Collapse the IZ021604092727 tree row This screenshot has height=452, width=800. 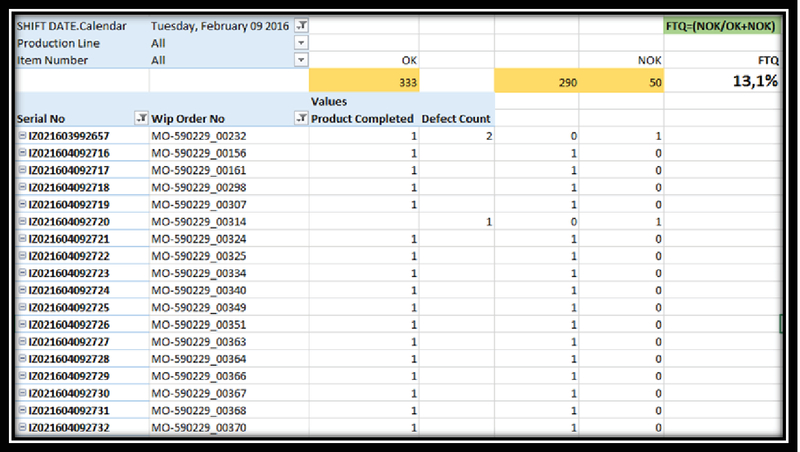pyautogui.click(x=22, y=342)
